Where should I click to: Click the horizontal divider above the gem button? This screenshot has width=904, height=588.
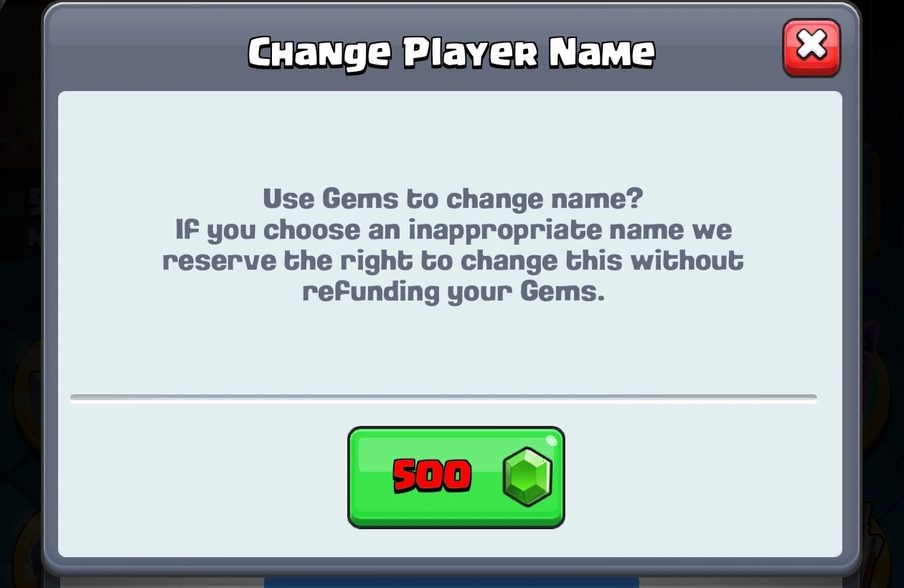click(x=443, y=399)
